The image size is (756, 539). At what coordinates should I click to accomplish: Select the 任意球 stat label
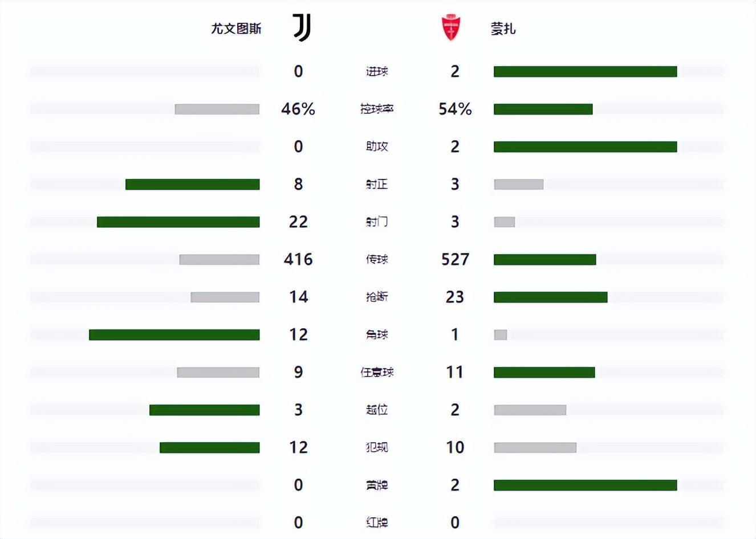click(x=377, y=372)
